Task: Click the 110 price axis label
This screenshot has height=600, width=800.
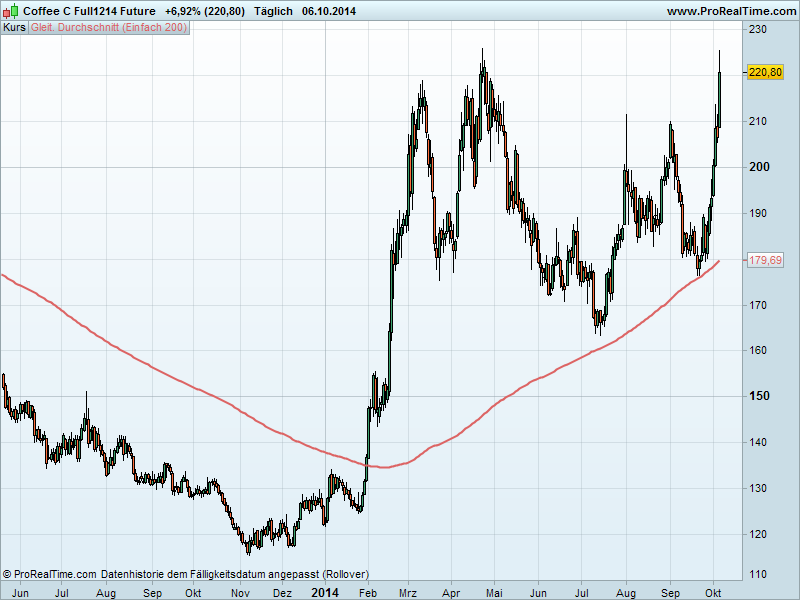Action: (758, 574)
